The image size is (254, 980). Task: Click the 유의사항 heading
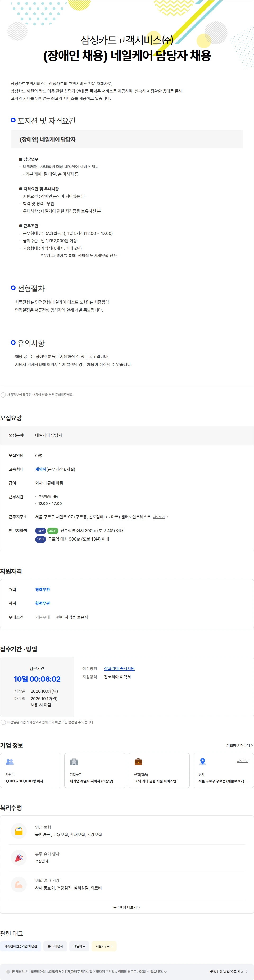point(31,343)
